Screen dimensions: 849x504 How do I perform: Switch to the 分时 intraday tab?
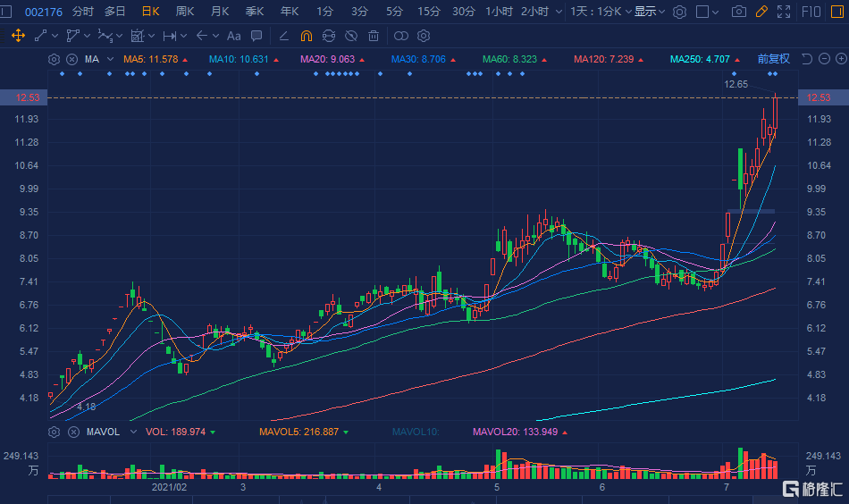tap(82, 12)
